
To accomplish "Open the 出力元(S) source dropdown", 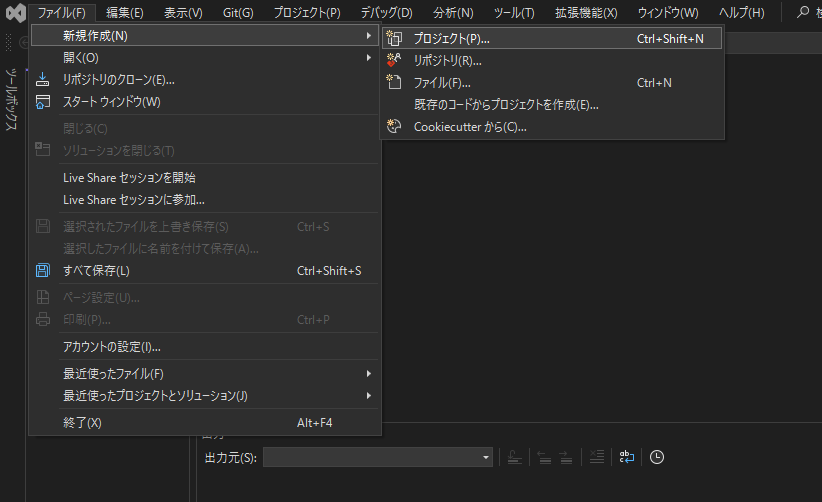I will coord(377,457).
